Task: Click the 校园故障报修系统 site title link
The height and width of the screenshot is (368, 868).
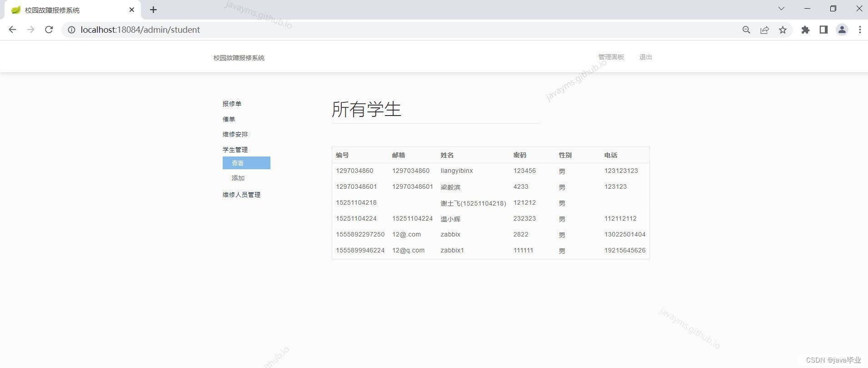Action: click(x=239, y=58)
